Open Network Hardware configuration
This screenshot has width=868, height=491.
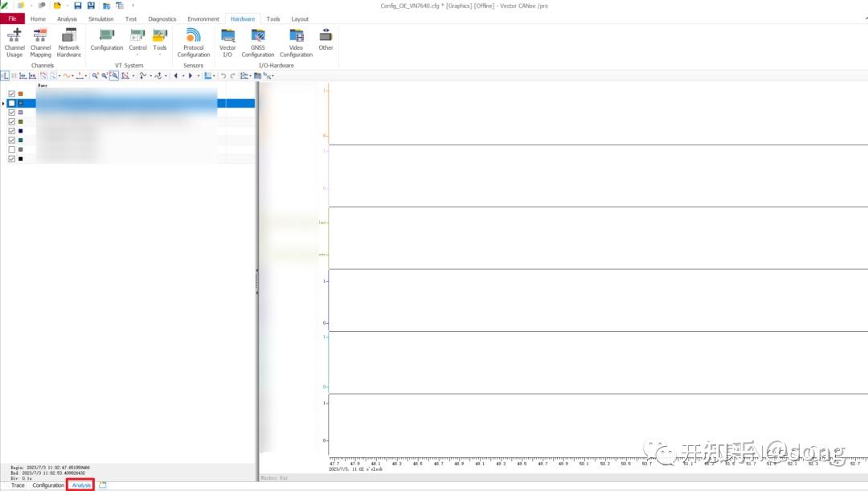pyautogui.click(x=68, y=43)
